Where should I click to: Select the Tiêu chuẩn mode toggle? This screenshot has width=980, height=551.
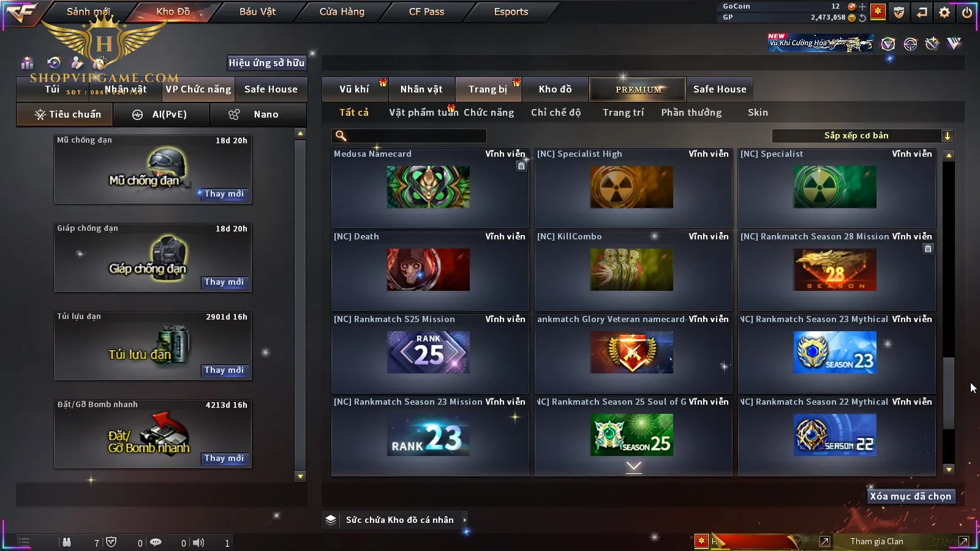65,114
